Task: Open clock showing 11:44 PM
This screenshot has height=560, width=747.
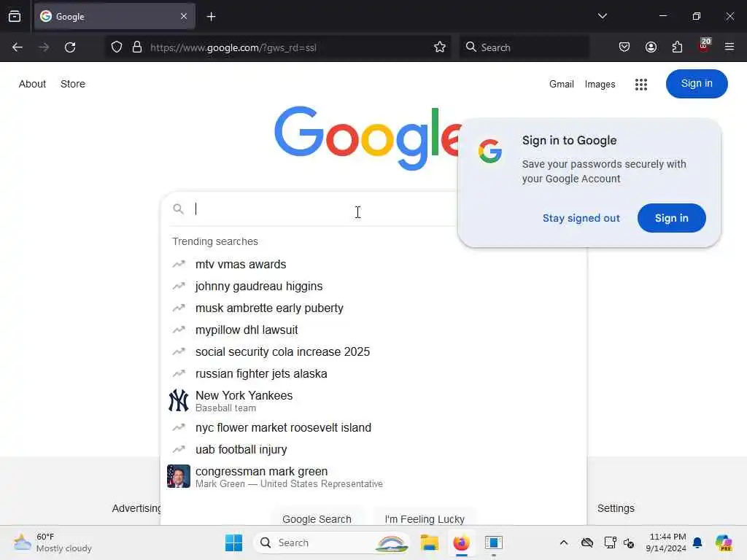Action: (x=666, y=542)
